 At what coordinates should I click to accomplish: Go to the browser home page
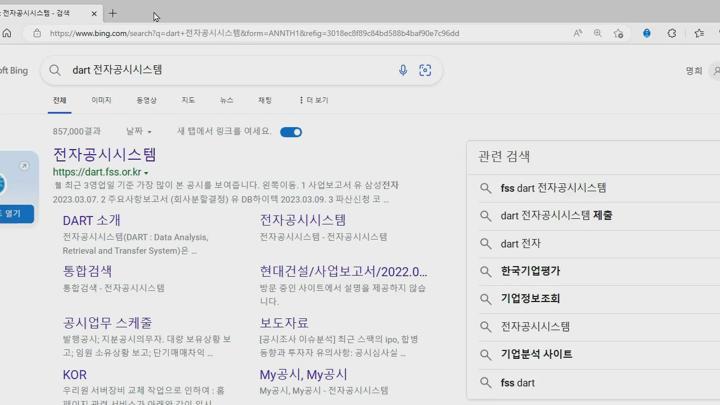tap(7, 33)
